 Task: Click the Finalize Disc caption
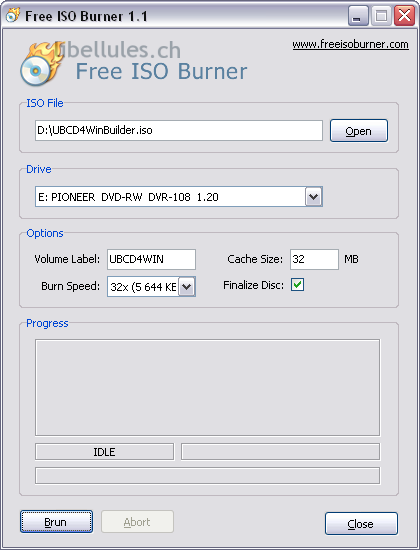tap(253, 285)
